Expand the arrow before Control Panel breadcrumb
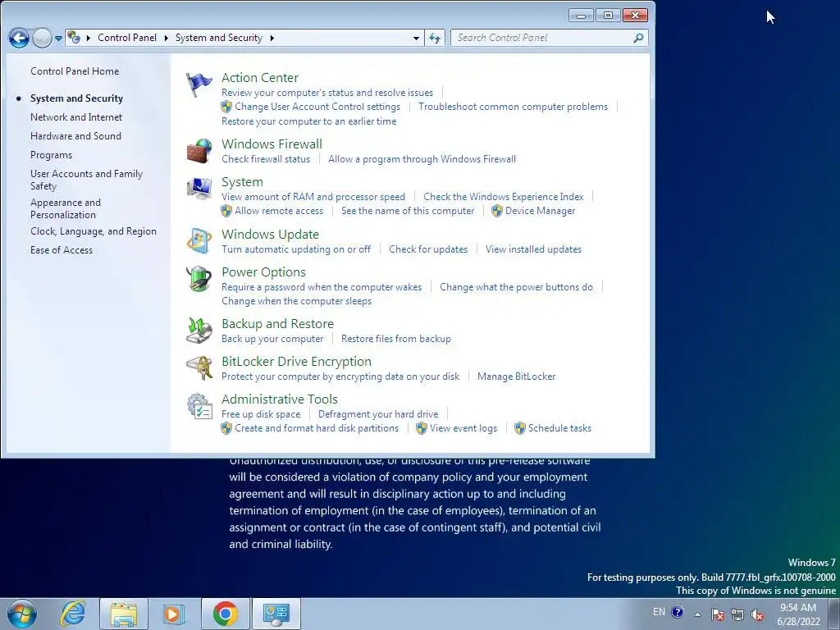 [89, 38]
